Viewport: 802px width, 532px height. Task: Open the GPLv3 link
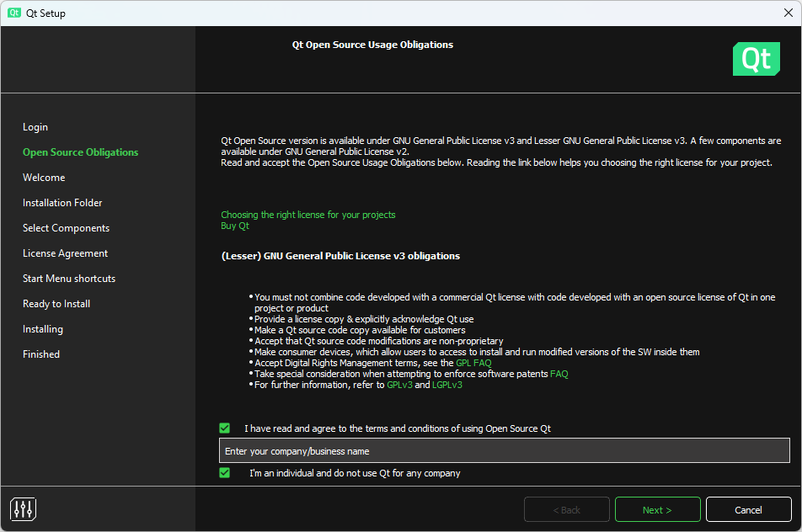(x=399, y=385)
